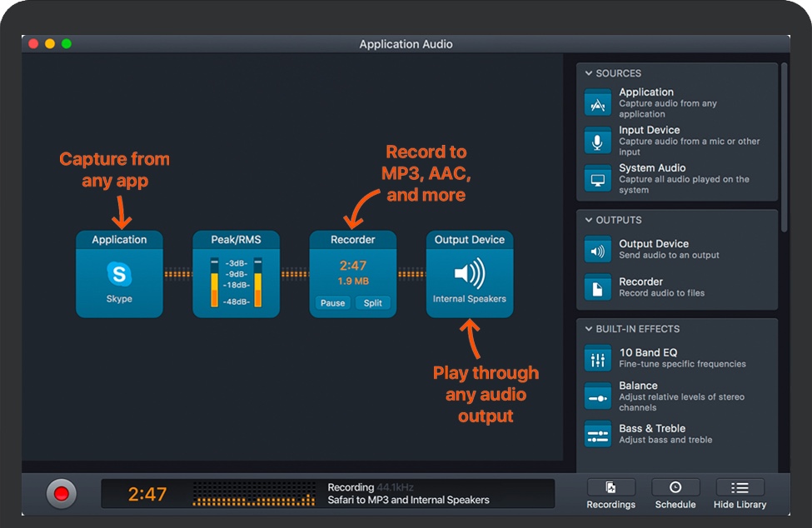Viewport: 812px width, 528px height.
Task: Pick the 10 Band EQ effect icon
Action: tap(598, 358)
